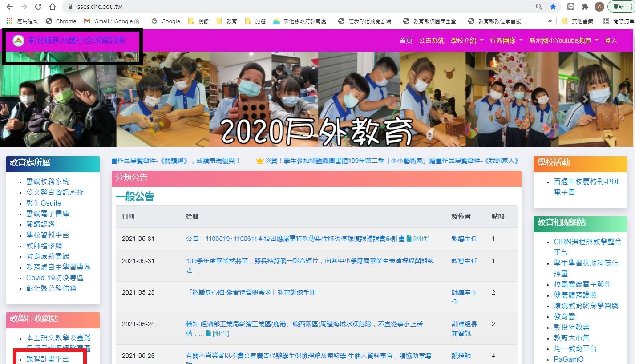Image resolution: width=635 pixels, height=364 pixels.
Task: Click the school logo in the header
Action: [x=18, y=40]
